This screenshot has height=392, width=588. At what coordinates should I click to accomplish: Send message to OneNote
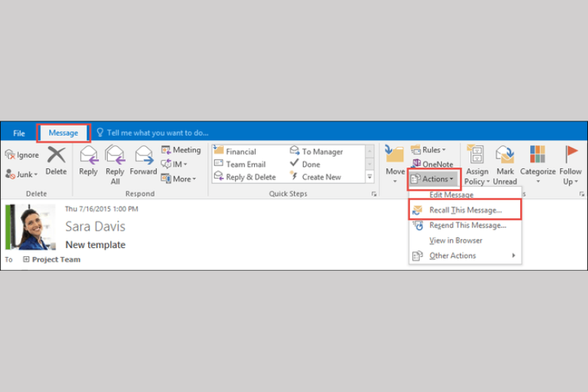click(433, 164)
